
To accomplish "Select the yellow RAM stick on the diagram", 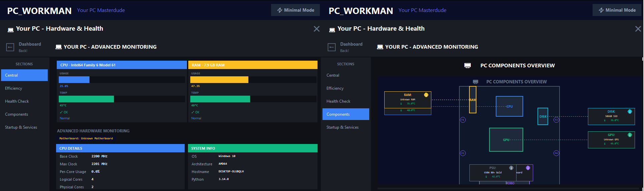I will pyautogui.click(x=473, y=100).
